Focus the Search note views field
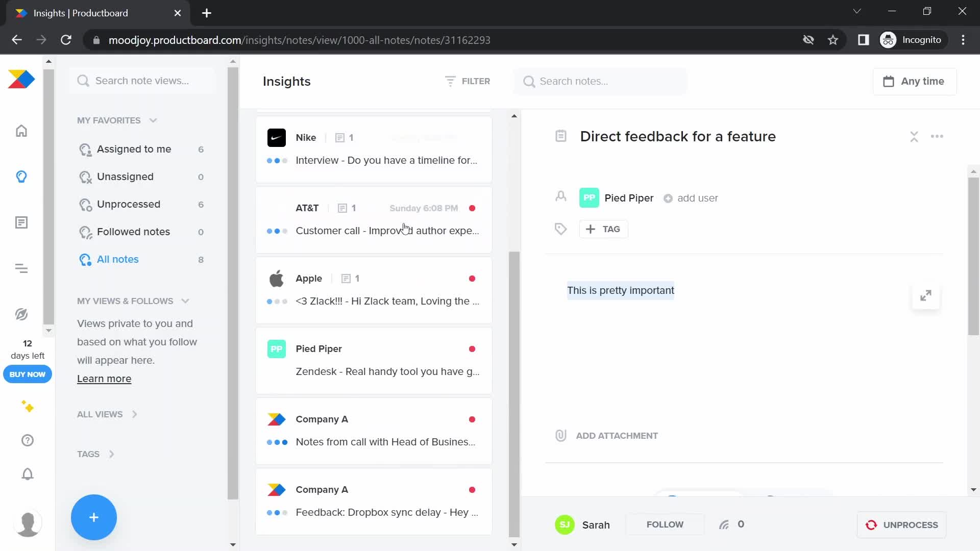The width and height of the screenshot is (980, 551). pos(143,81)
